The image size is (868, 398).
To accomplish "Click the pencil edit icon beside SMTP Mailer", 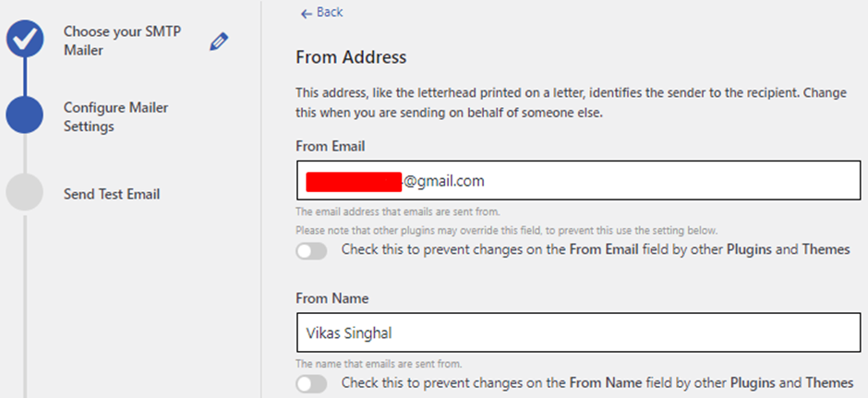I will coord(219,42).
